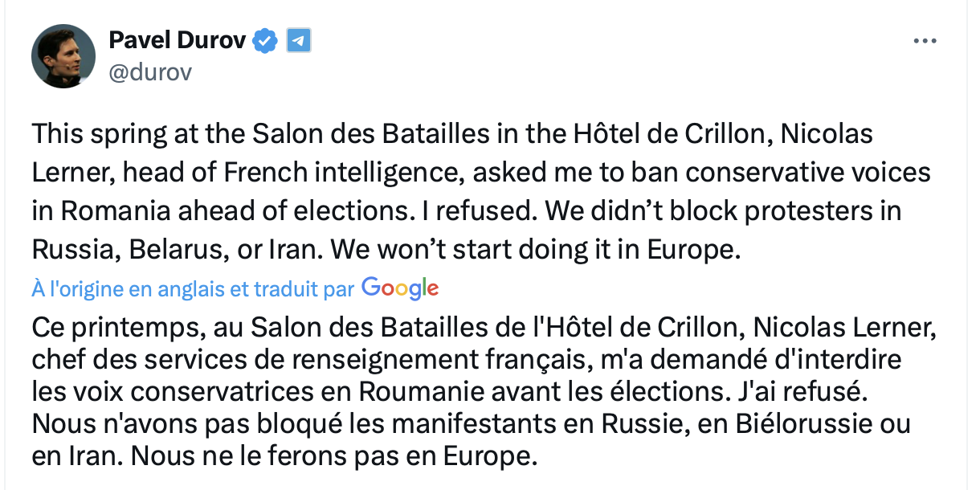Image resolution: width=980 pixels, height=490 pixels.
Task: Click the blue verified checkmark badge
Action: click(x=265, y=40)
